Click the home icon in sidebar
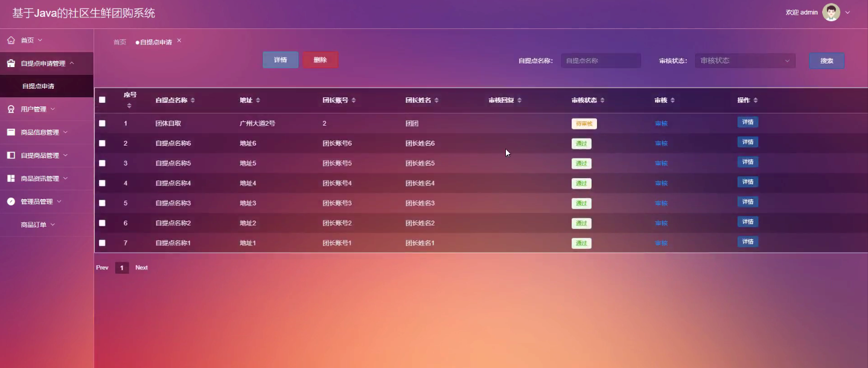Viewport: 868px width, 368px height. (x=11, y=40)
